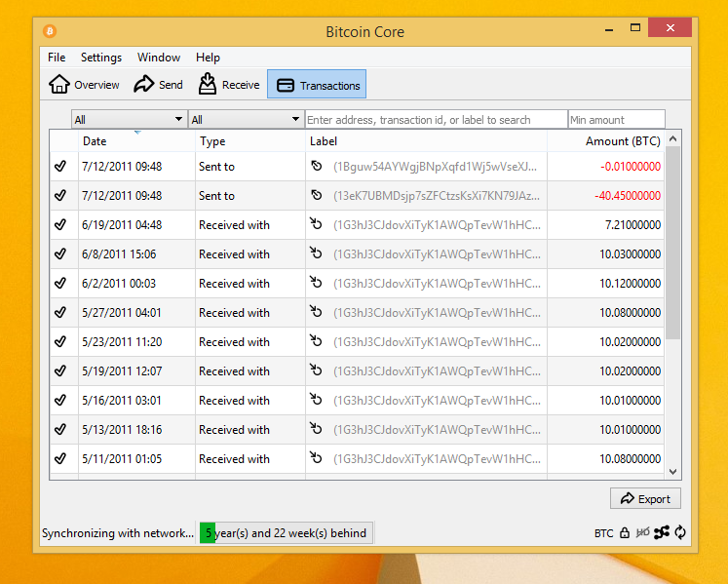Click the transaction list scrollbar thumb
This screenshot has width=728, height=584.
[672, 243]
